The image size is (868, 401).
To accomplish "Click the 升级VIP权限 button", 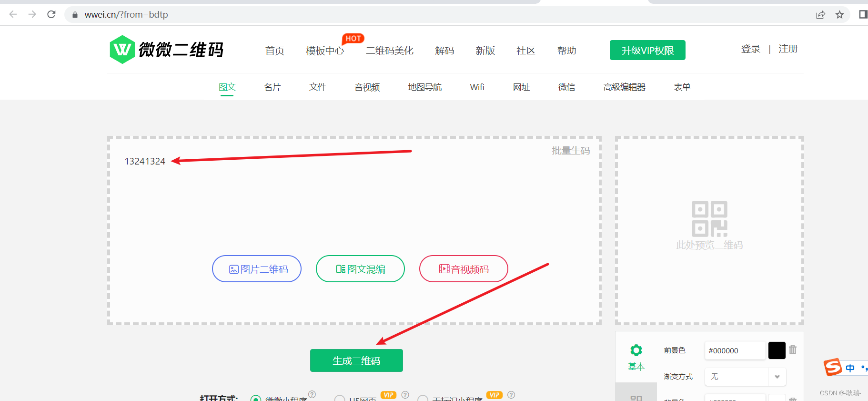I will [647, 50].
